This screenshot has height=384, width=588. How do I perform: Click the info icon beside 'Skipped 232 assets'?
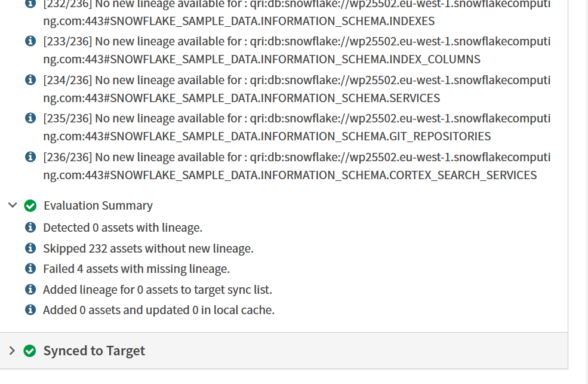(30, 248)
